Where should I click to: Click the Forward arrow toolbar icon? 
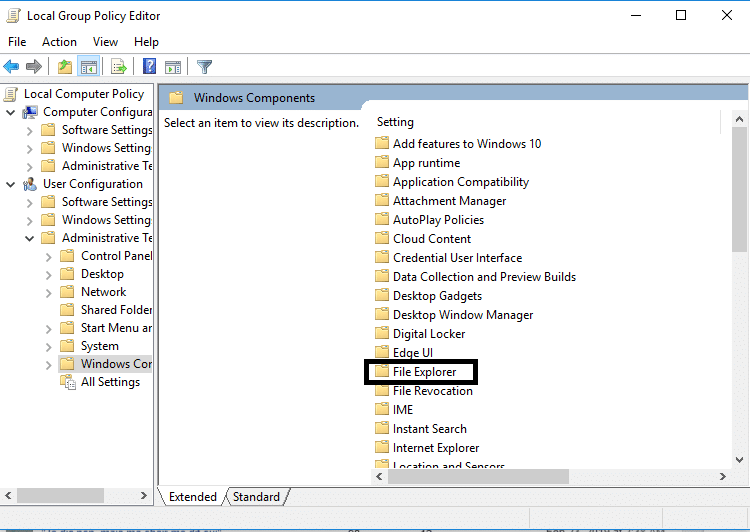click(x=34, y=67)
